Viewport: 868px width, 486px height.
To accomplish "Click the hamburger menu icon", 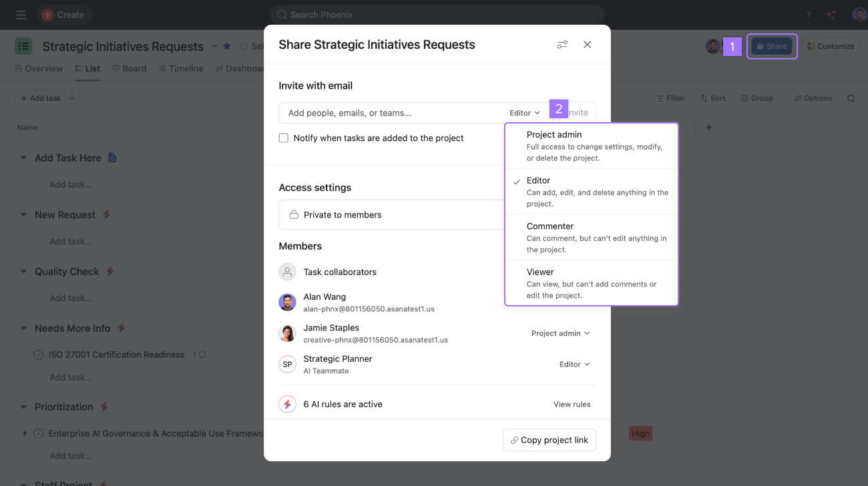I will [21, 15].
